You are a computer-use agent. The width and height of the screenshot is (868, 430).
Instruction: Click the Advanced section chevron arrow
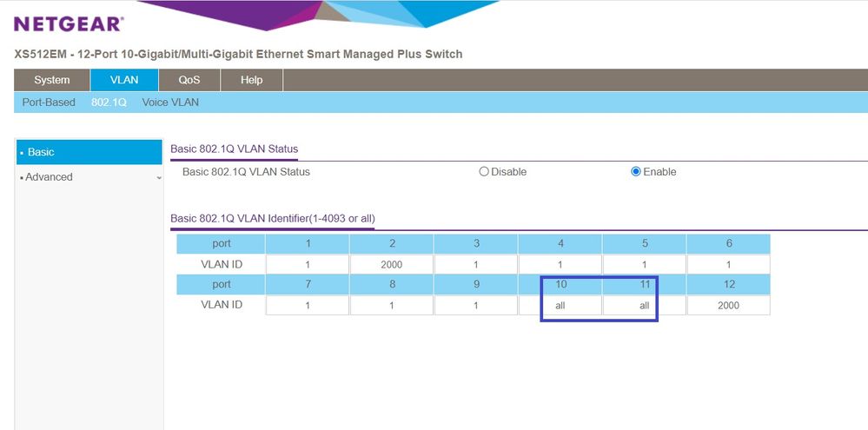pos(158,177)
